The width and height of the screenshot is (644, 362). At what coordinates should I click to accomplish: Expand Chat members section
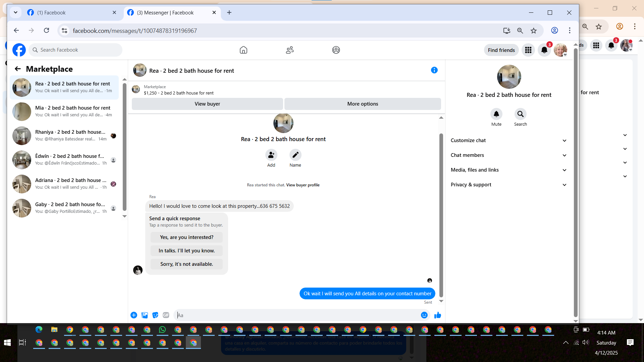point(508,155)
